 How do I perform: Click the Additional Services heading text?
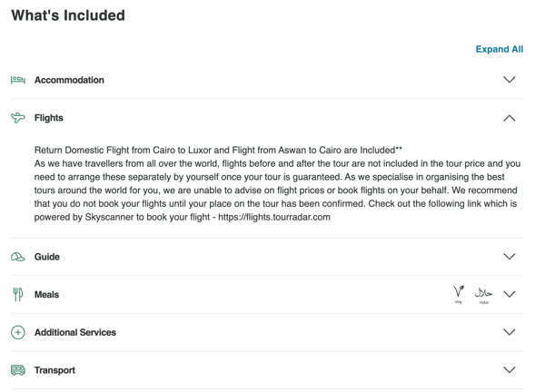tap(75, 333)
